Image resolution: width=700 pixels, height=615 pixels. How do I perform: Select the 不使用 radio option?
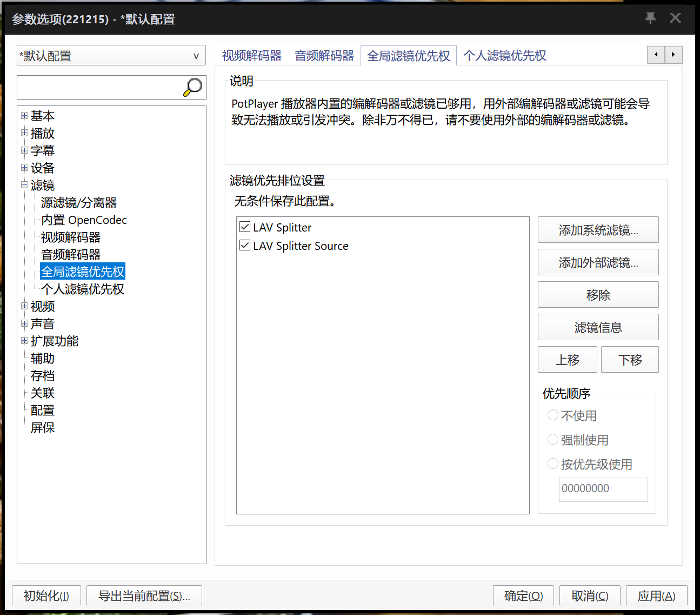click(x=552, y=415)
